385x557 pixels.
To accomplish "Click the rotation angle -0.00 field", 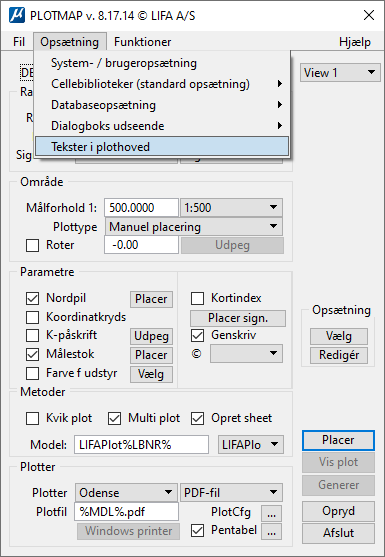I will coord(141,245).
